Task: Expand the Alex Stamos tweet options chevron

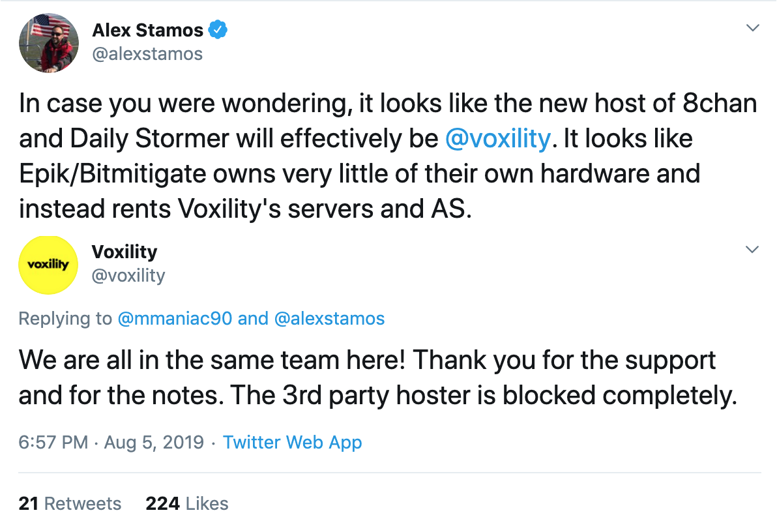Action: coord(753,28)
